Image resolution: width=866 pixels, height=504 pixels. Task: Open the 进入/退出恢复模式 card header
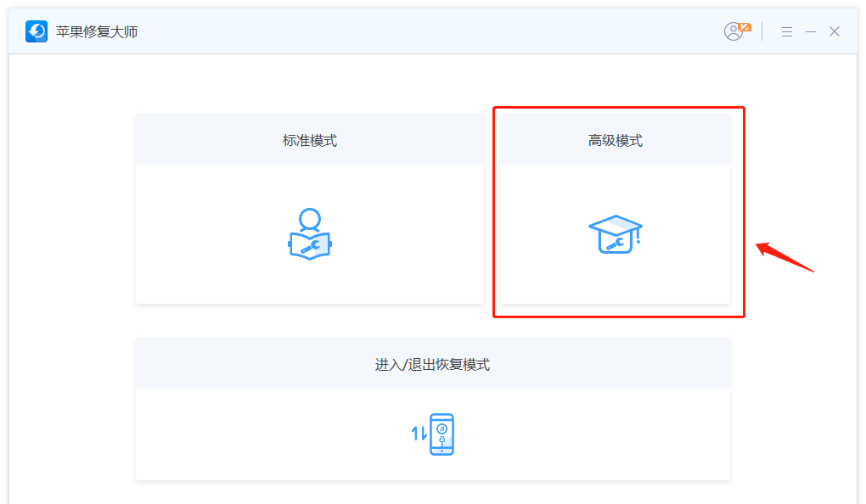point(433,364)
